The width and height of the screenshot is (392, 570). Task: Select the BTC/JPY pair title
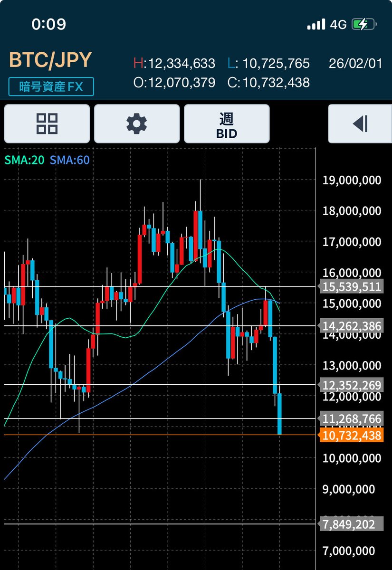(x=50, y=61)
